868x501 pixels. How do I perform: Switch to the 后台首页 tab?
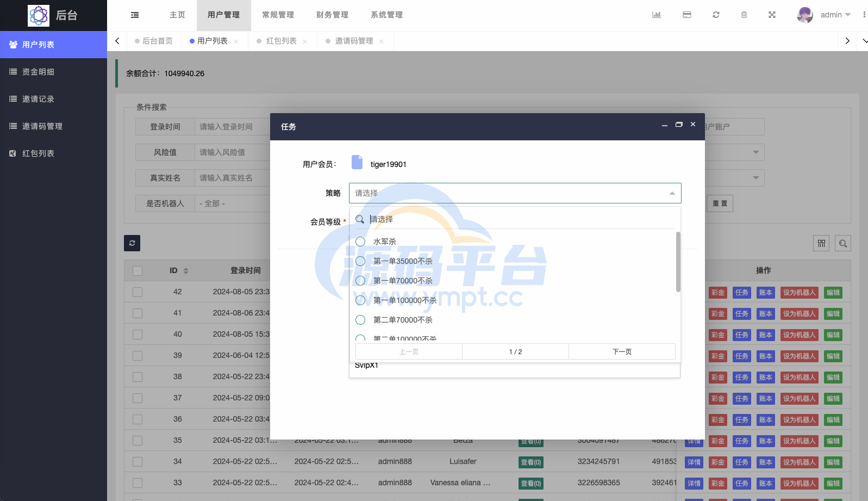click(154, 41)
